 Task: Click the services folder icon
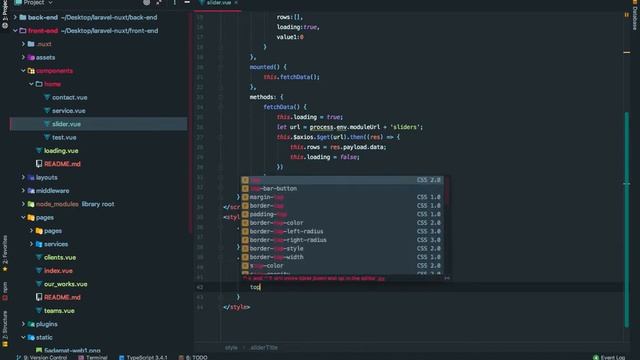[39, 244]
